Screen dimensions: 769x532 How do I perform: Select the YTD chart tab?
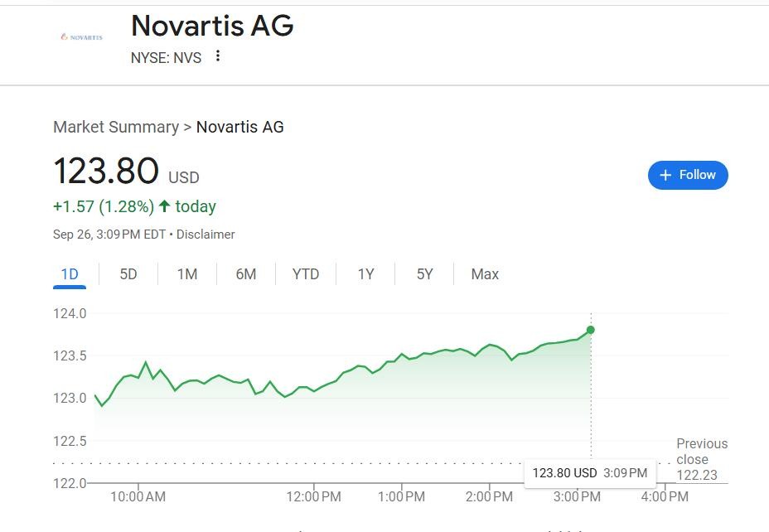pos(306,274)
